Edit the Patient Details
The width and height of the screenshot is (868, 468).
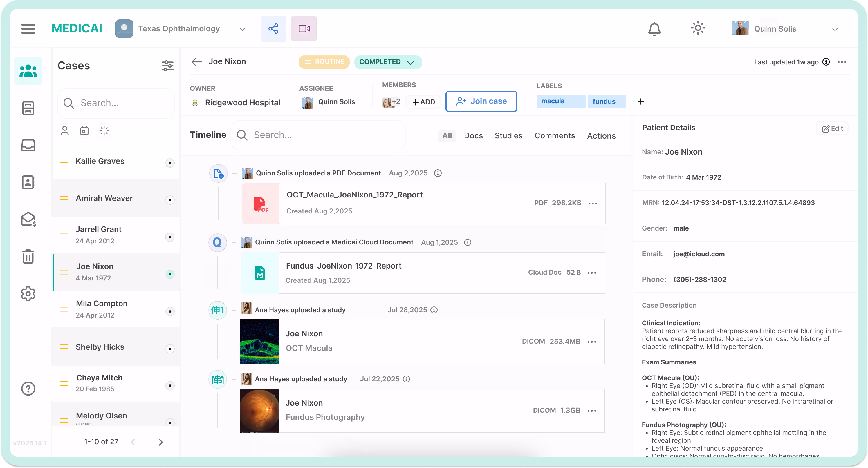[832, 129]
